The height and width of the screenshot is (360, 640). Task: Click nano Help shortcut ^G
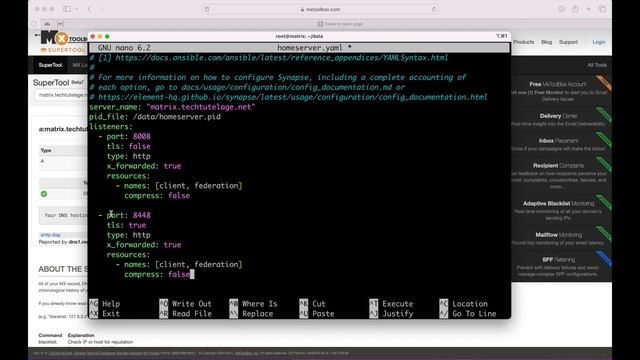click(105, 304)
